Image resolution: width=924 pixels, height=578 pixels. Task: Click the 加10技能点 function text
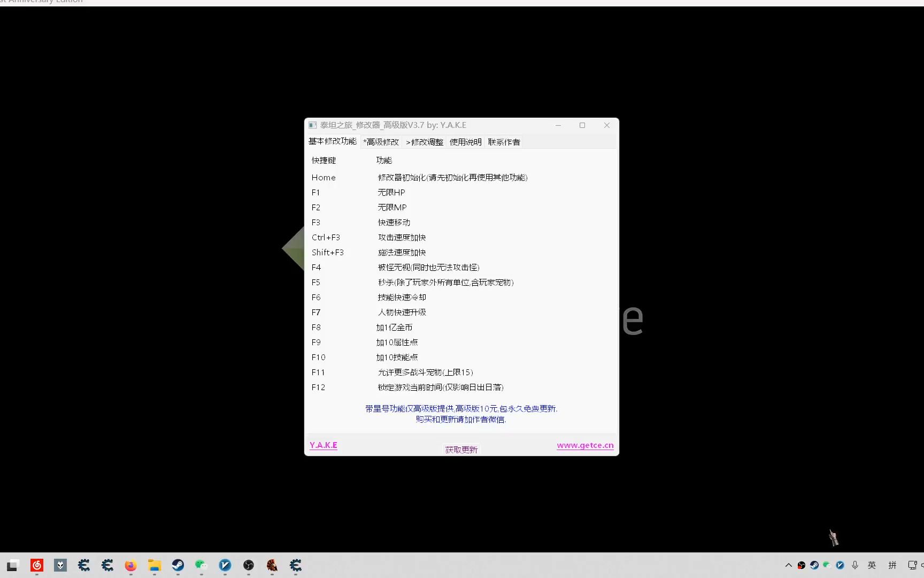(397, 358)
